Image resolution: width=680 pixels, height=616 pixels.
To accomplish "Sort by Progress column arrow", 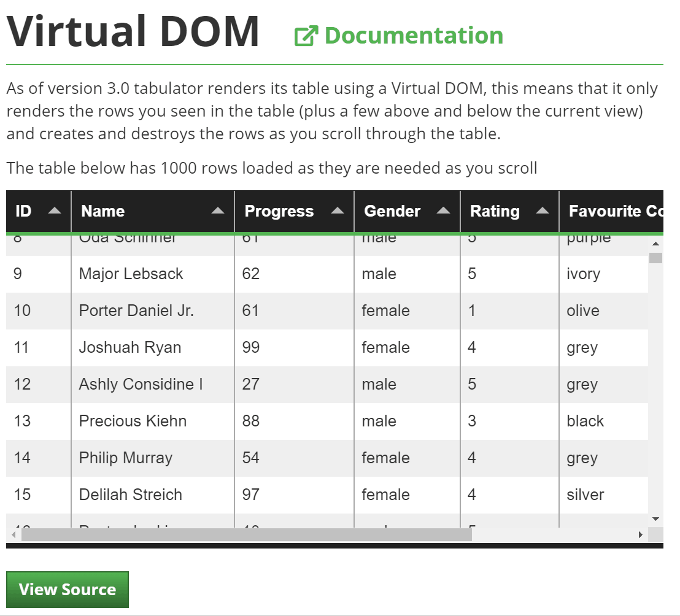I will pos(338,210).
